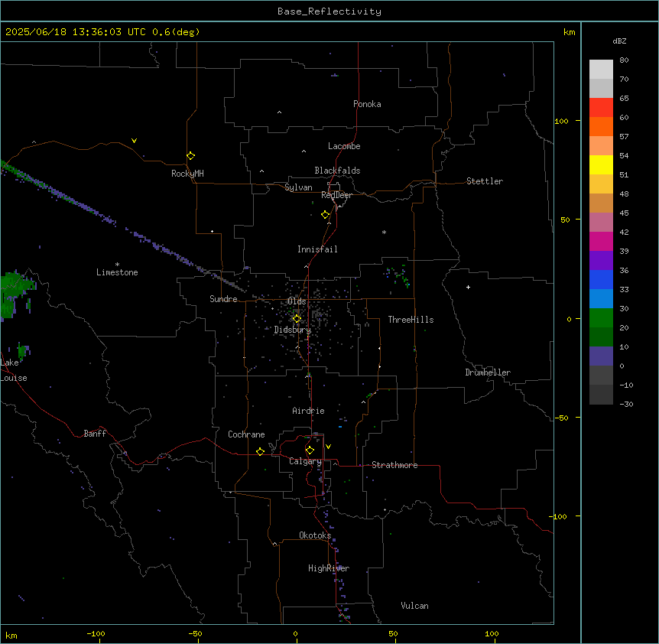Click the Base_Reflectivity title
659x644 pixels.
coord(329,11)
